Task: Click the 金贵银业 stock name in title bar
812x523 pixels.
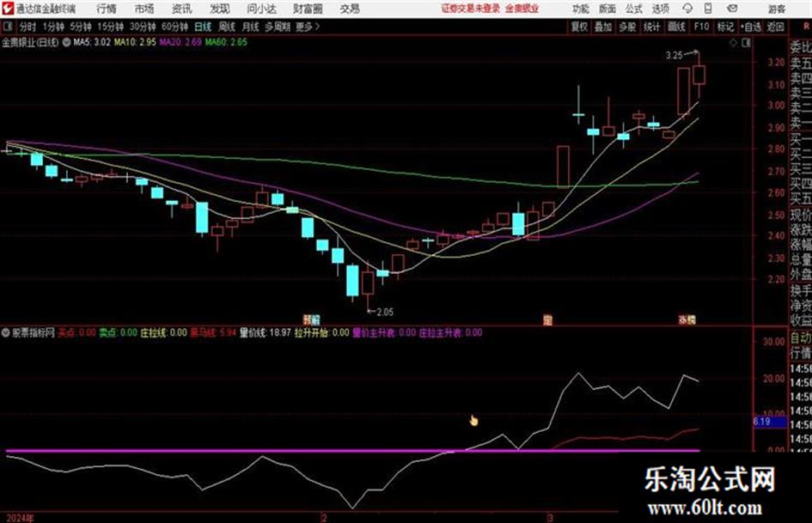Action: click(x=522, y=9)
